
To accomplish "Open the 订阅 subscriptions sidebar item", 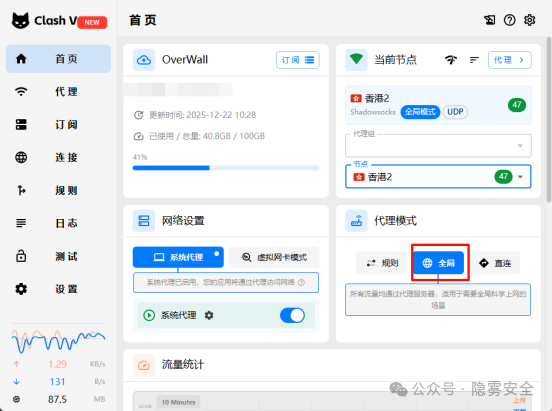I will click(58, 124).
